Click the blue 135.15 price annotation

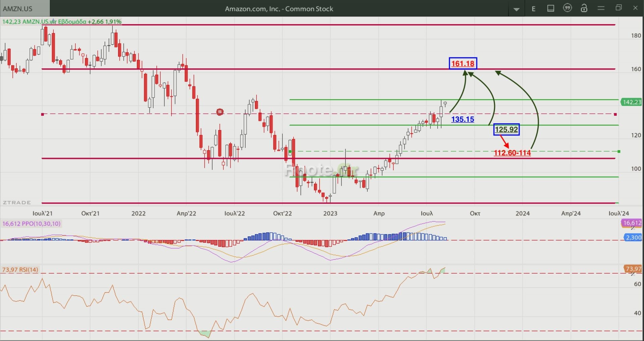(x=463, y=119)
